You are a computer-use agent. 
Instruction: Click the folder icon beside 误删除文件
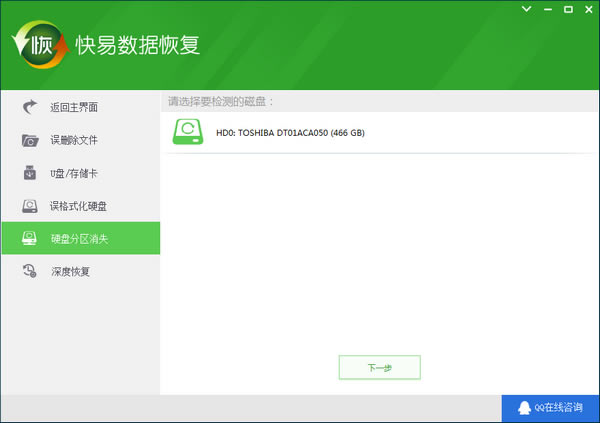(30, 140)
